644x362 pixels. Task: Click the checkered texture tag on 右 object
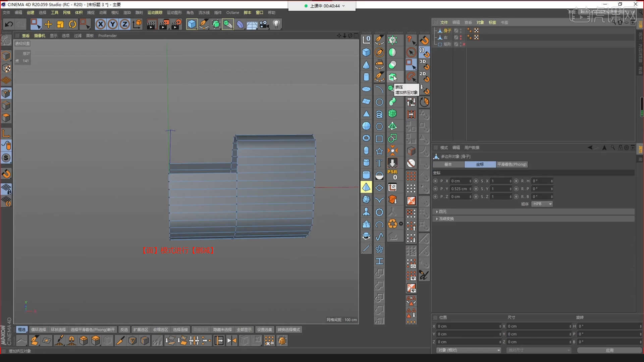click(x=476, y=37)
